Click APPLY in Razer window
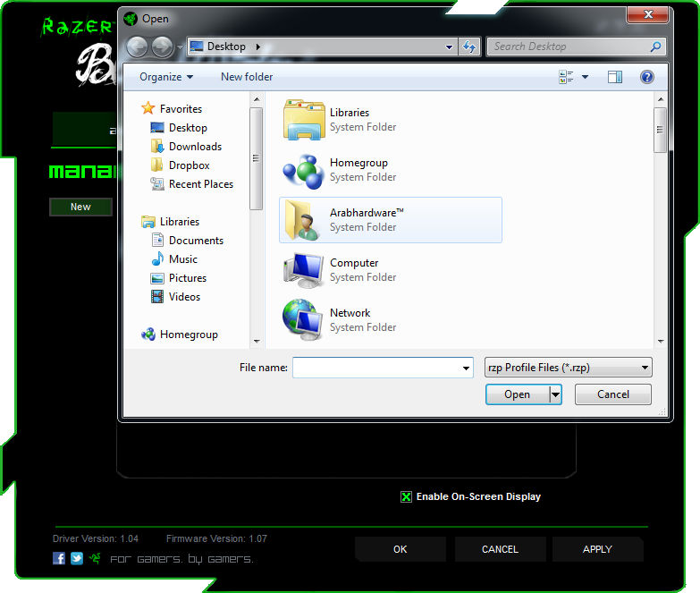This screenshot has height=593, width=700. coord(597,549)
